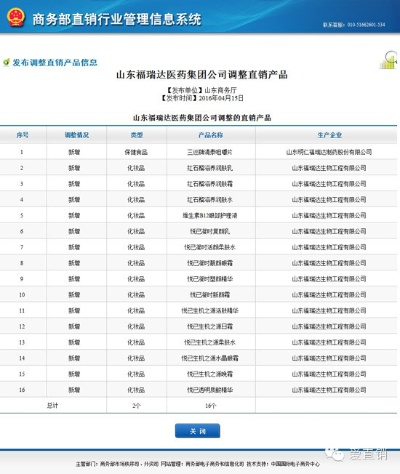This screenshot has height=474, width=400.
Task: Select the manufacturer cell in row 16
Action: (x=329, y=390)
